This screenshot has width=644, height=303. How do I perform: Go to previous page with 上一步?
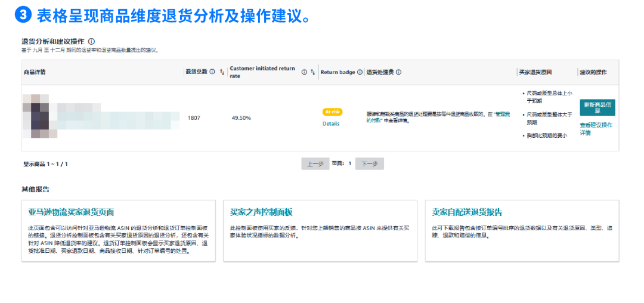315,164
